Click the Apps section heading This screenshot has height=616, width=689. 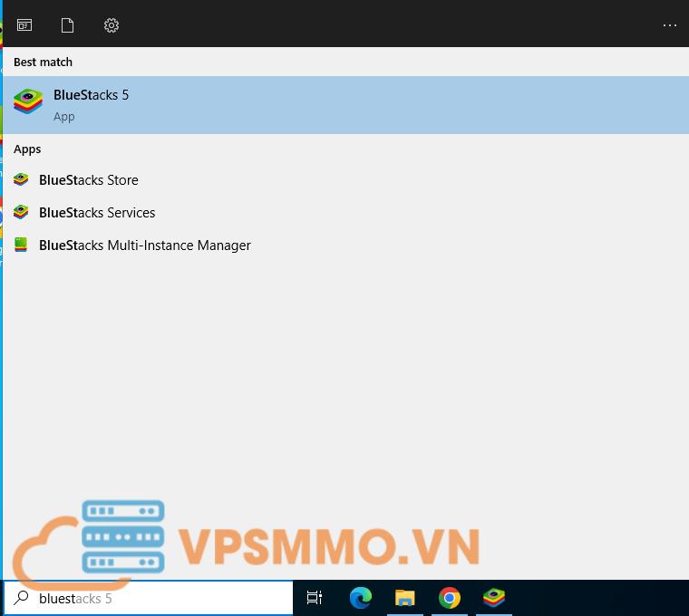[27, 149]
